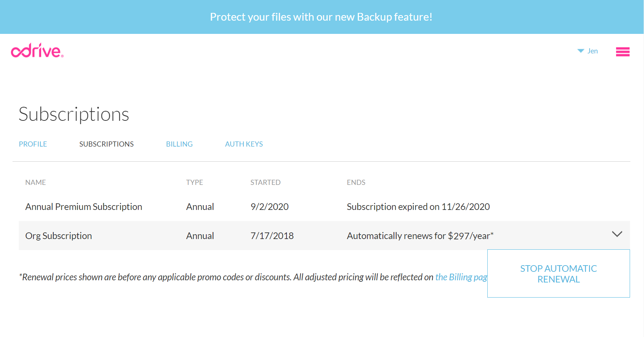Click the Backup feature announcement banner
644x337 pixels.
pos(321,17)
